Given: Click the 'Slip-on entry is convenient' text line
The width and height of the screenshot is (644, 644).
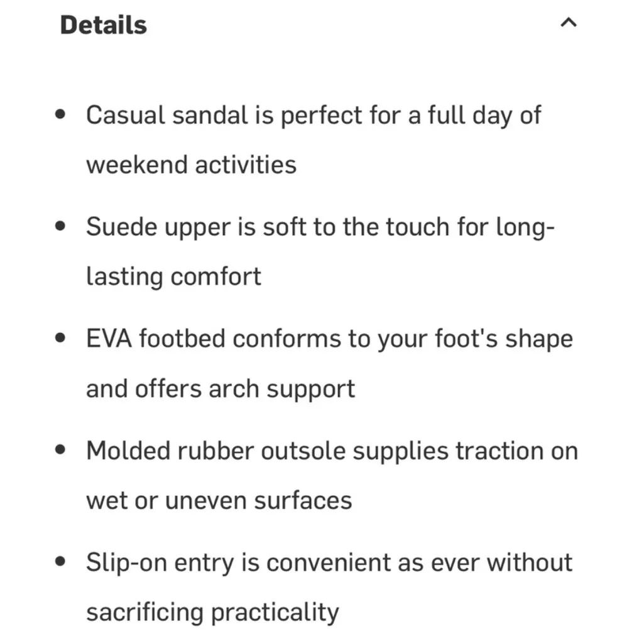Looking at the screenshot, I should pos(329,562).
